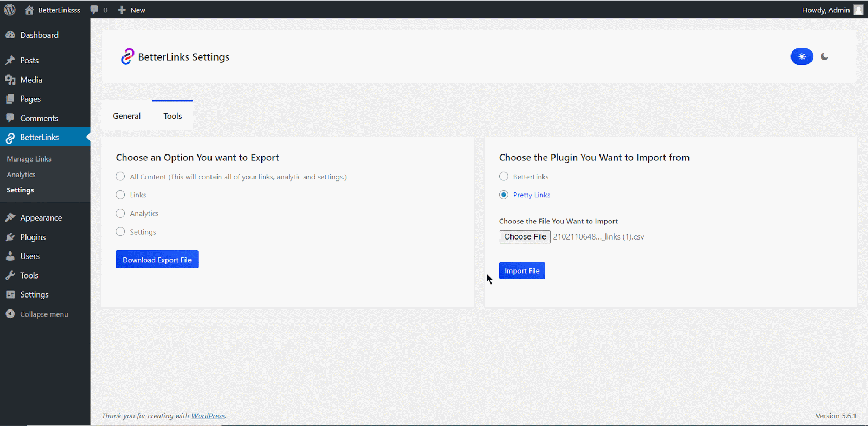Click the Media library icon
This screenshot has width=868, height=426.
point(10,80)
